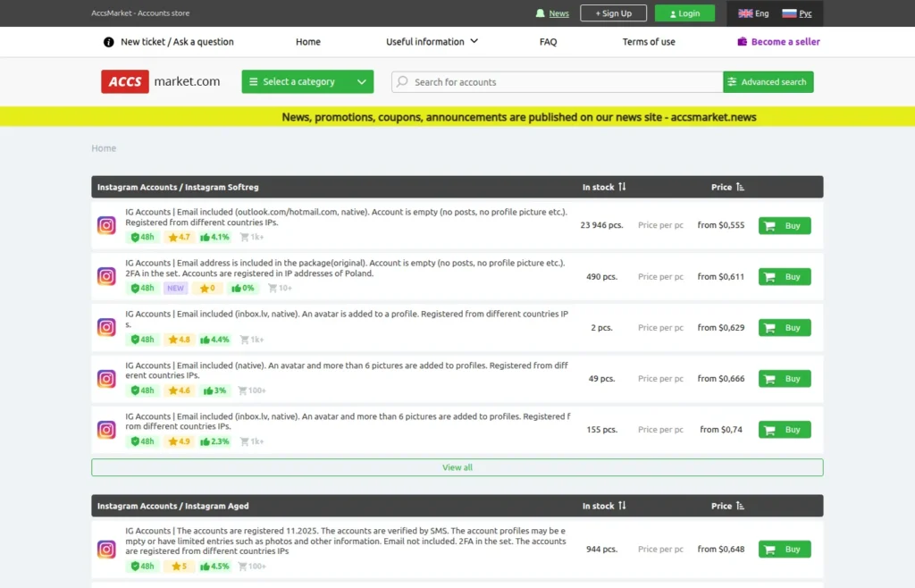The image size is (915, 588).
Task: Click 48h guarantee badge on 944 pcs. listing
Action: [142, 566]
